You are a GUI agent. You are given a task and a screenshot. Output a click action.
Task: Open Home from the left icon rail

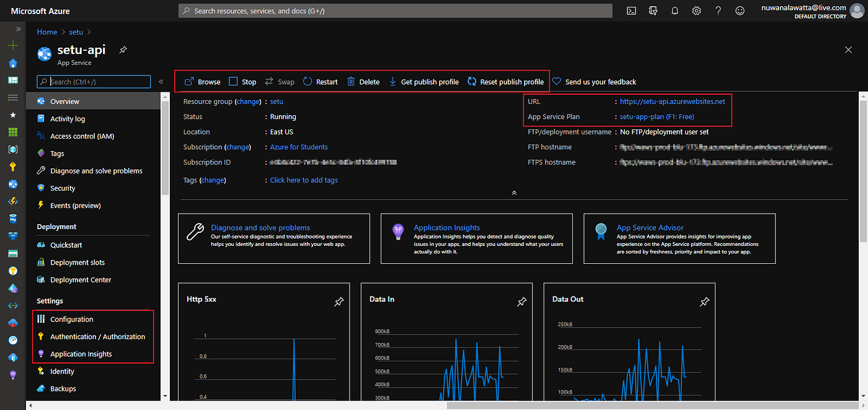13,63
